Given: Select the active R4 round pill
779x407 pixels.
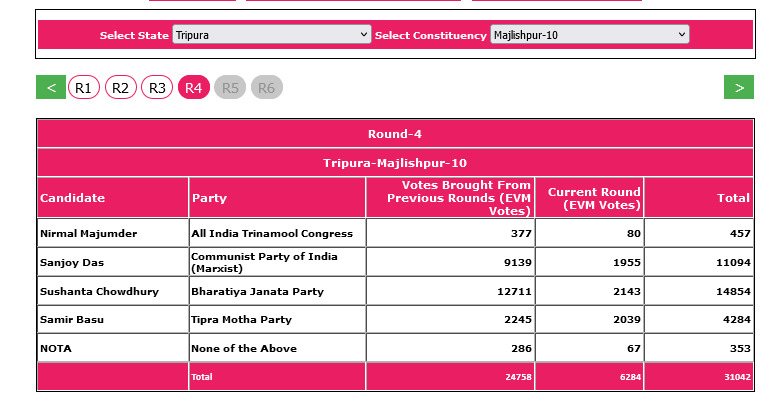Looking at the screenshot, I should pos(194,88).
